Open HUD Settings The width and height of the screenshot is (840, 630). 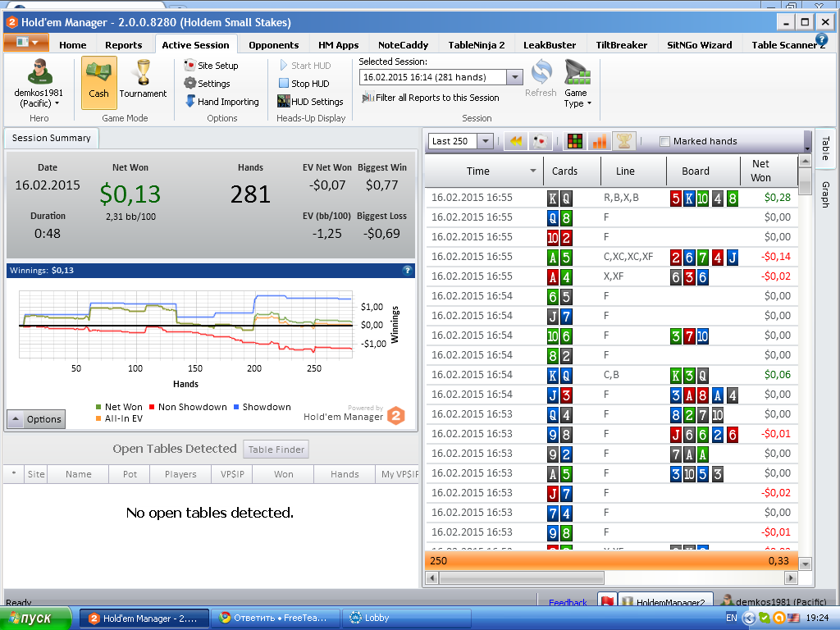tap(310, 102)
